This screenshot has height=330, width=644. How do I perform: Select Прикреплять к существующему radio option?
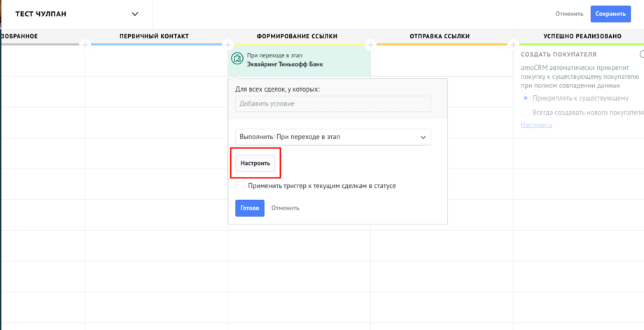click(x=525, y=98)
